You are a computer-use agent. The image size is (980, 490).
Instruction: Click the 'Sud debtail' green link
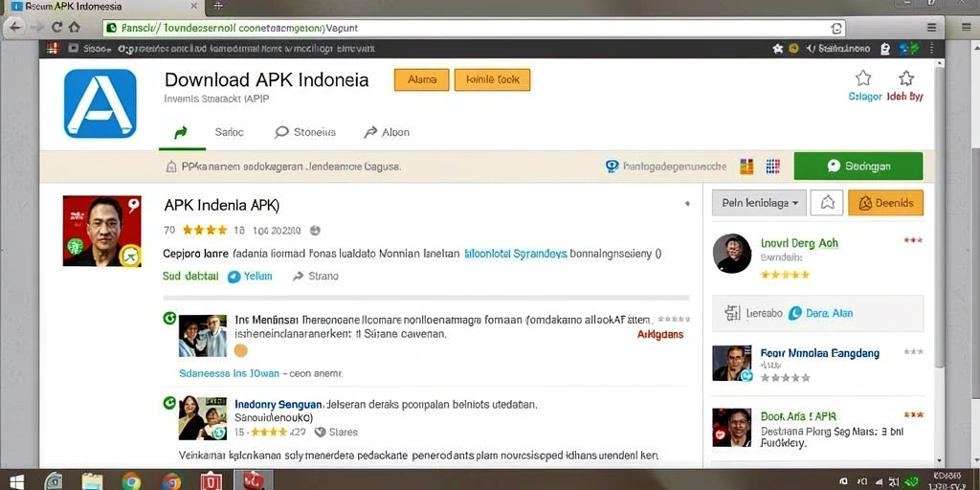pos(190,276)
